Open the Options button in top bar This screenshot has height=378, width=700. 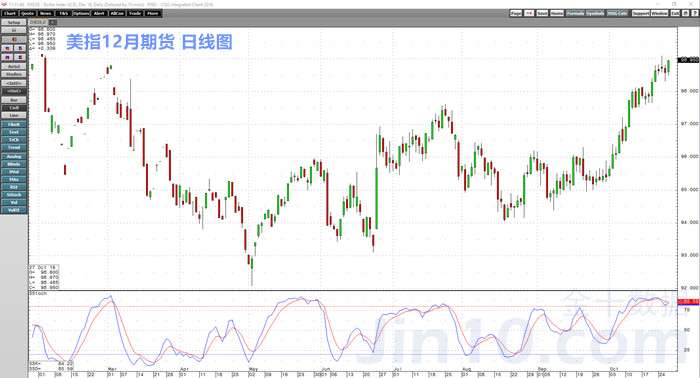pyautogui.click(x=81, y=13)
